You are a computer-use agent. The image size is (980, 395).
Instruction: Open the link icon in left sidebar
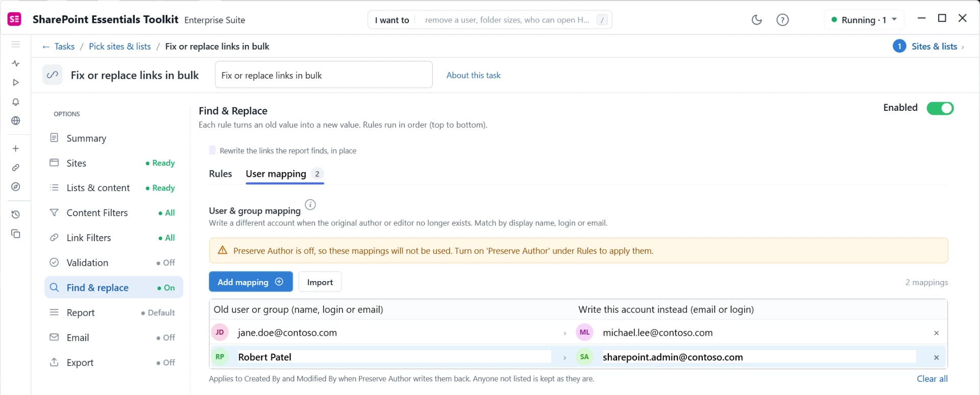[16, 168]
